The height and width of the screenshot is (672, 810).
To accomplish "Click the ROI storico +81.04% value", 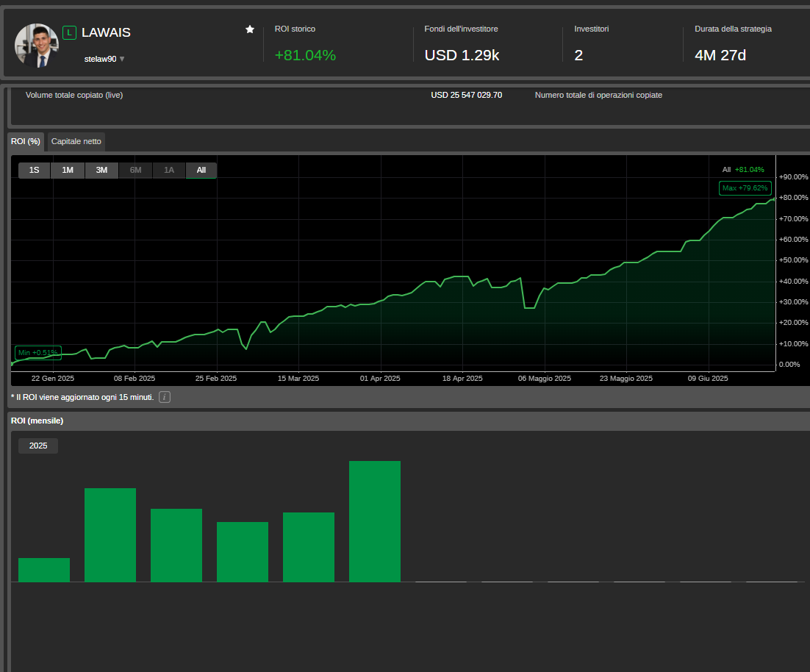I will [305, 55].
